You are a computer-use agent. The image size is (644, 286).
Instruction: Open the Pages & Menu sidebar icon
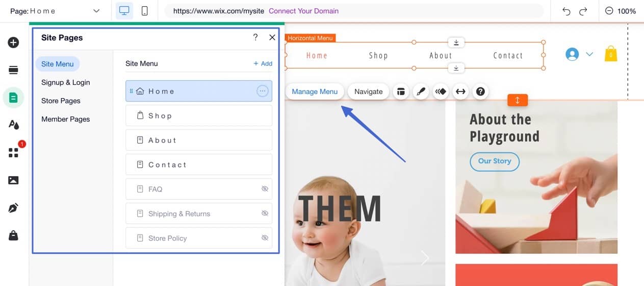click(13, 98)
